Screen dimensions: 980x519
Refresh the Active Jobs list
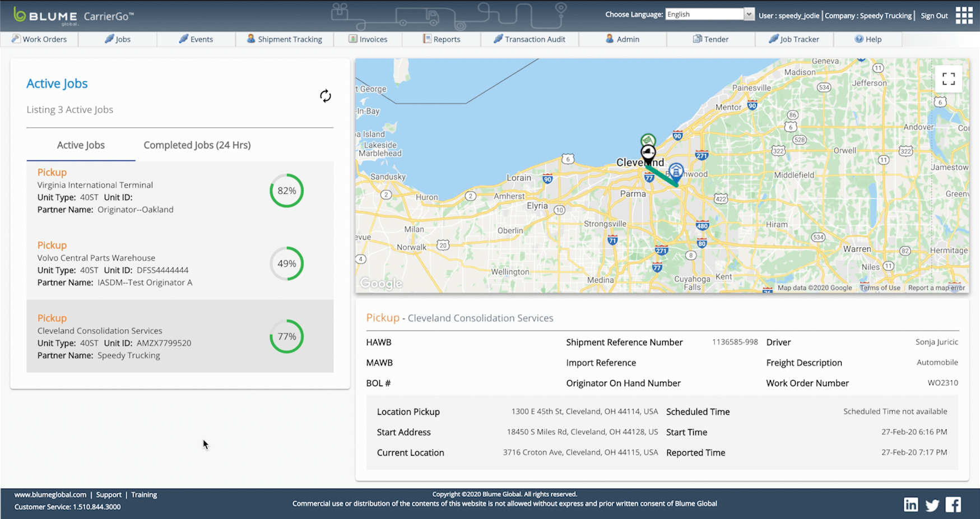point(326,96)
